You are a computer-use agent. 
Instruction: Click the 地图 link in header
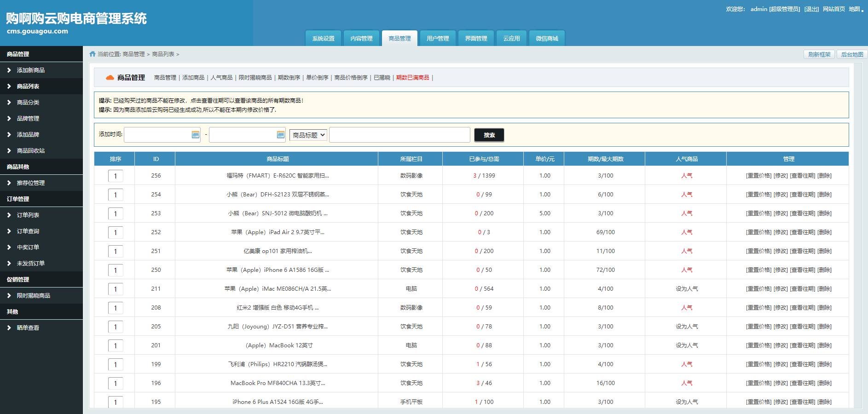(854, 9)
